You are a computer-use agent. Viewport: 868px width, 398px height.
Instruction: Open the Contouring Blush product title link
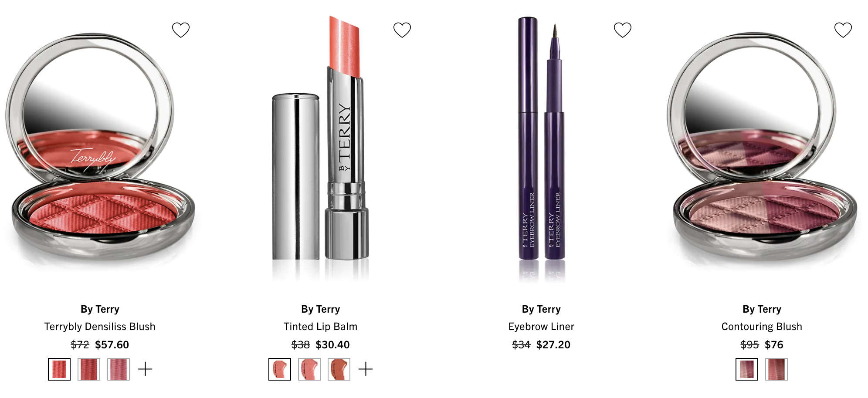pyautogui.click(x=762, y=327)
